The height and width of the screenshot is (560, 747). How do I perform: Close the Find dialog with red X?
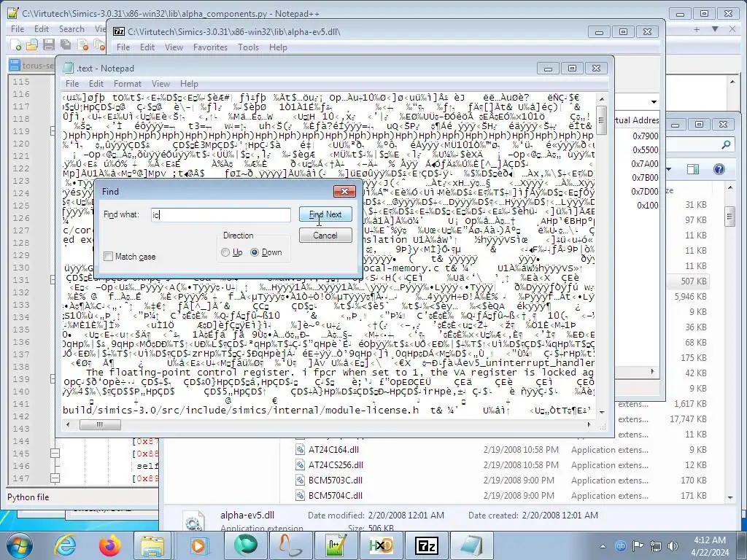click(344, 192)
